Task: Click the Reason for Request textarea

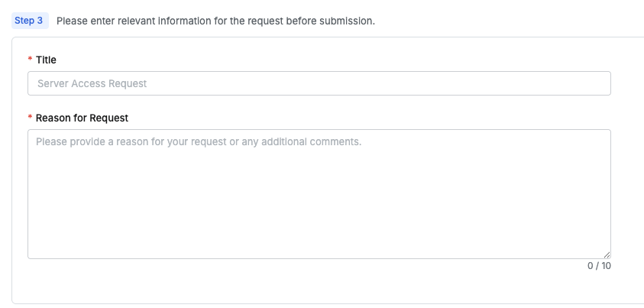Action: click(x=319, y=194)
